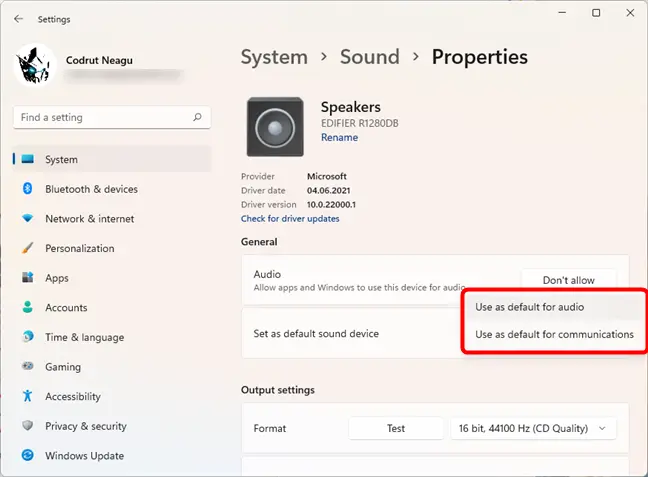Close the Settings window
648x477 pixels.
pos(630,13)
